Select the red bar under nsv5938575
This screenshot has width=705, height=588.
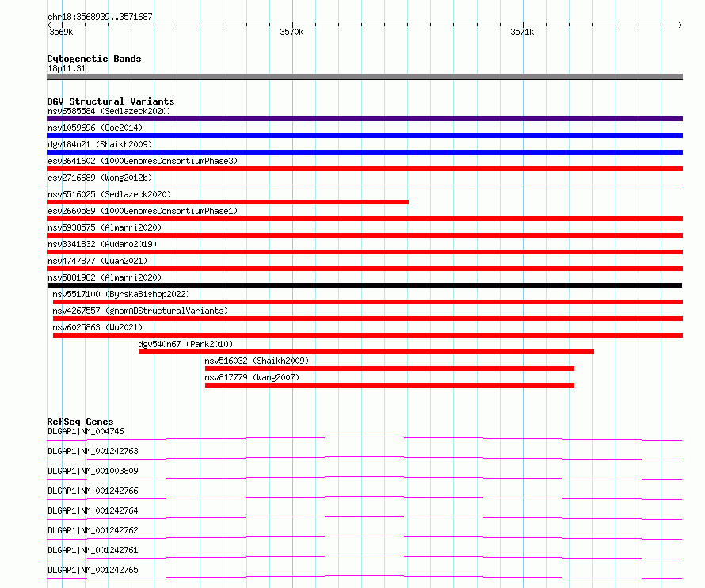[x=364, y=235]
